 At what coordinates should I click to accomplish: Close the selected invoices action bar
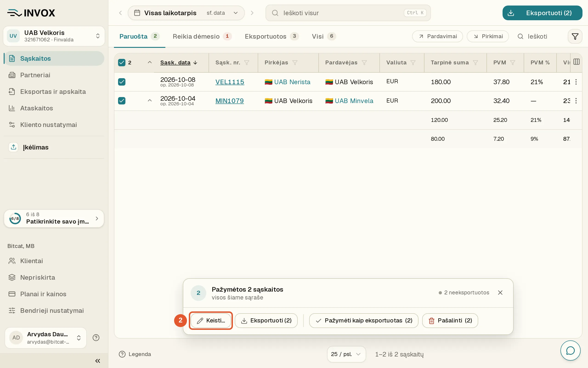(x=500, y=293)
